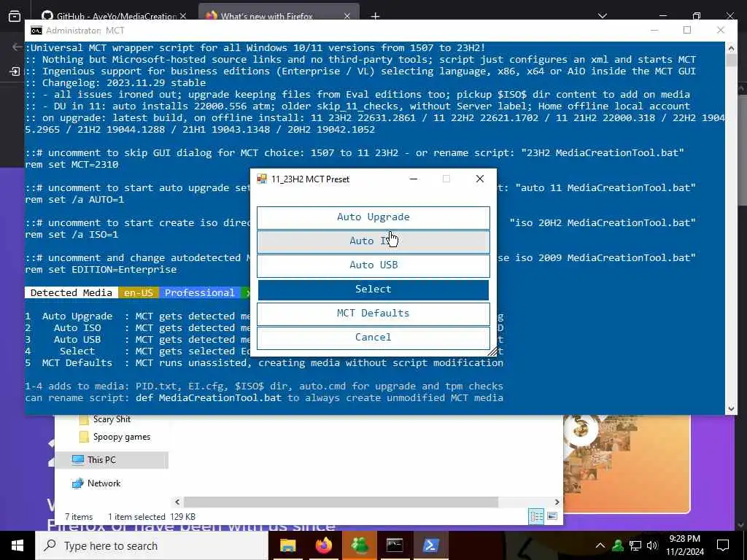747x560 pixels.
Task: Click the green user tray icon
Action: coord(618,545)
